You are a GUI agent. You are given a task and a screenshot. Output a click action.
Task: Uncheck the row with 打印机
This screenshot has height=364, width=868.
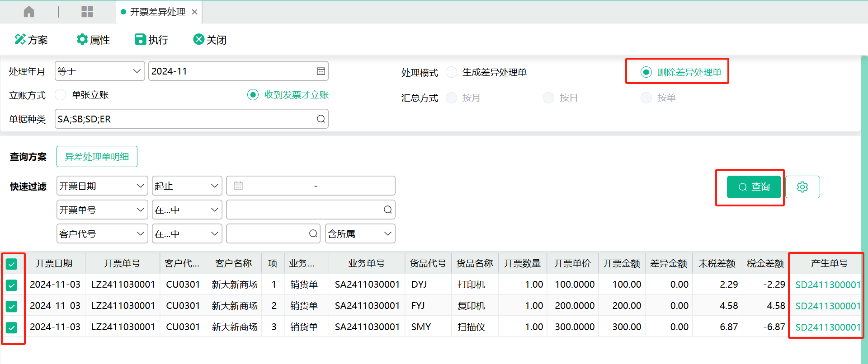pos(12,285)
